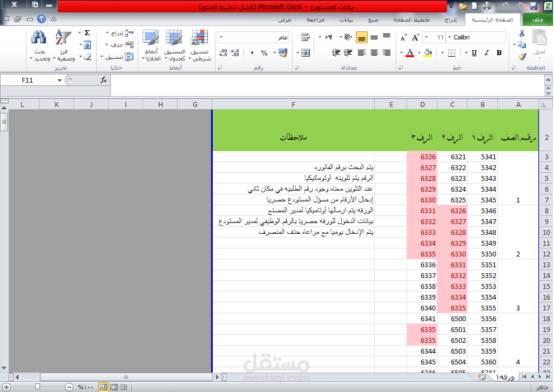Click the 100% zoom level button

pos(85,387)
